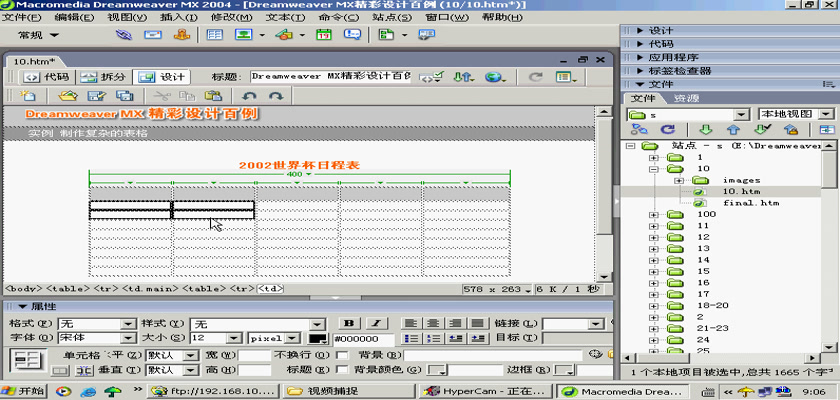
Task: Merge selected cells icon in Properties
Action: 60,370
